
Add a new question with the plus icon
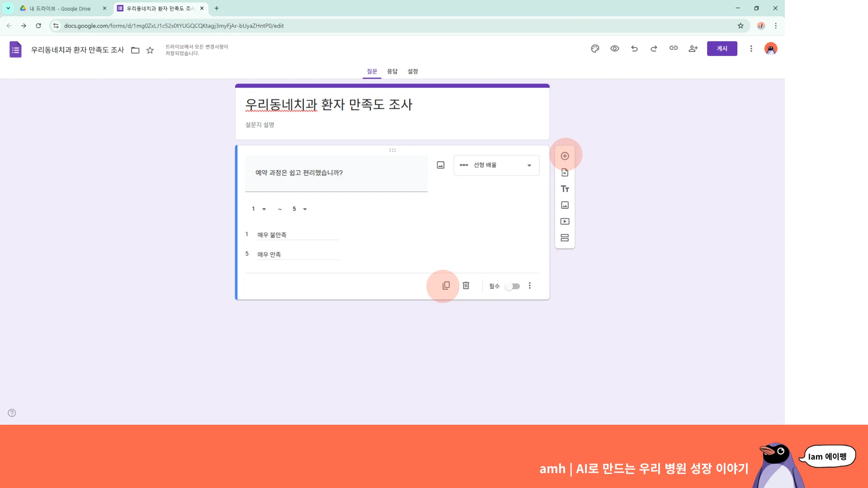(565, 155)
